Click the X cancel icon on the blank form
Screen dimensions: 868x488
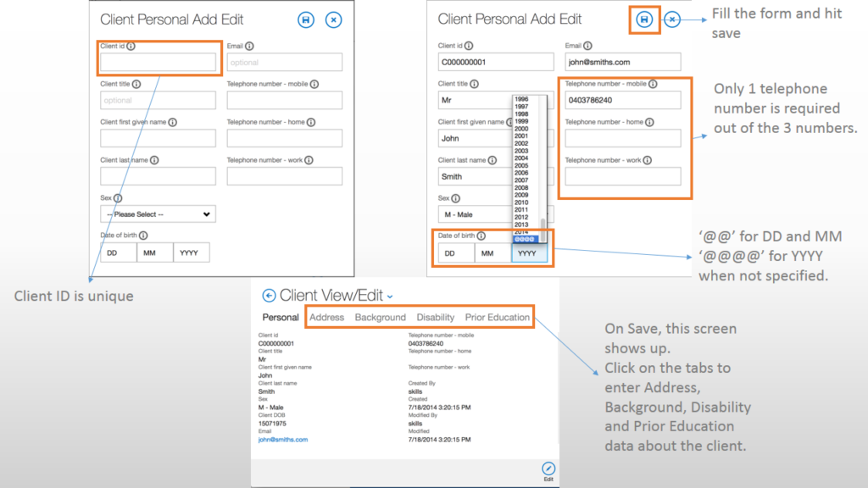[x=333, y=19]
